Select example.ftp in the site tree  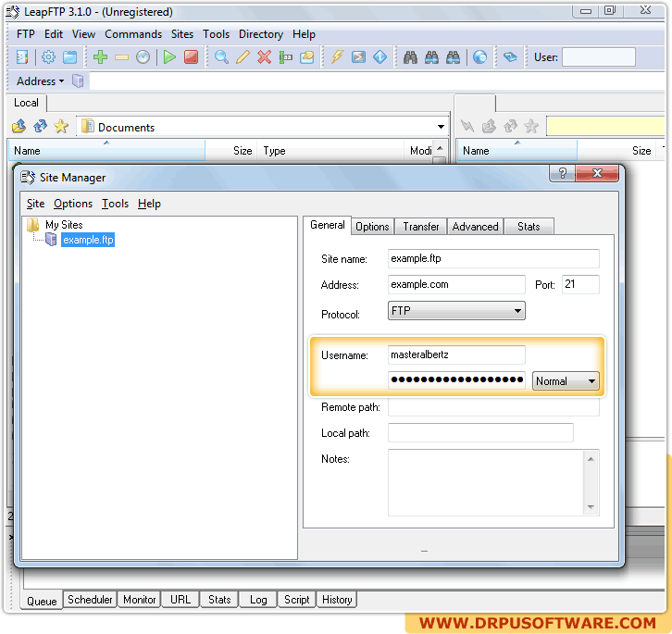(88, 240)
